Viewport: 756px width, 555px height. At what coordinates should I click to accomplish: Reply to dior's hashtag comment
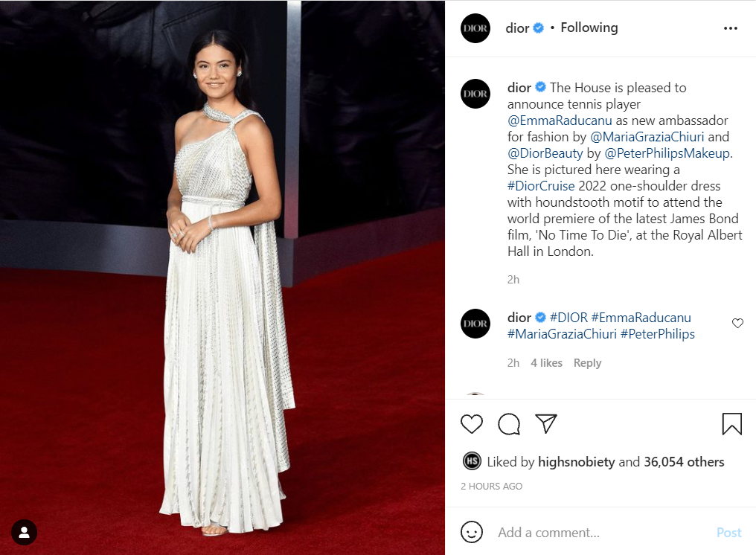(x=587, y=363)
